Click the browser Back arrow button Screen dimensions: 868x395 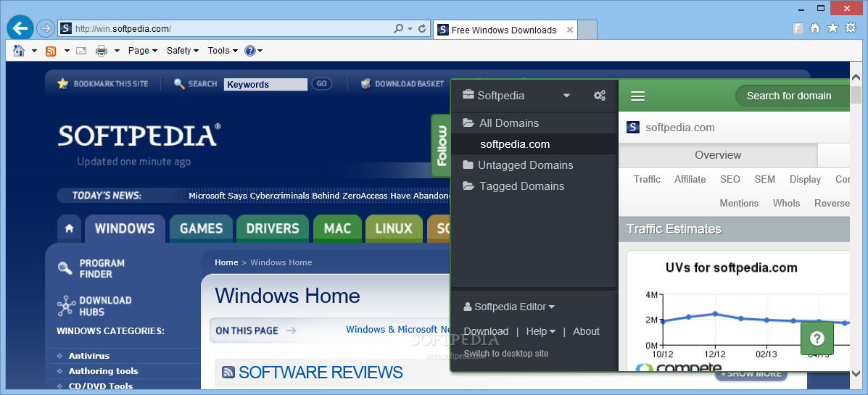(20, 28)
